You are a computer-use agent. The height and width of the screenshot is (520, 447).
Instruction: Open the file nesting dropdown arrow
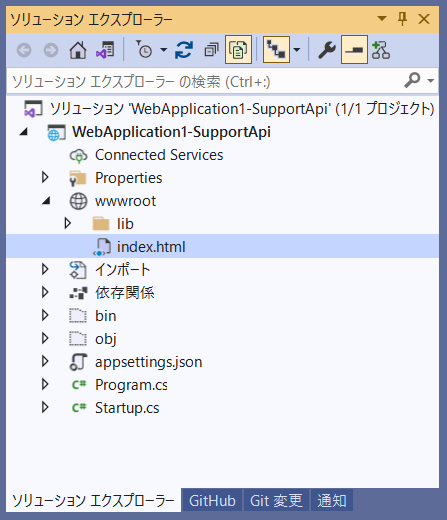297,50
